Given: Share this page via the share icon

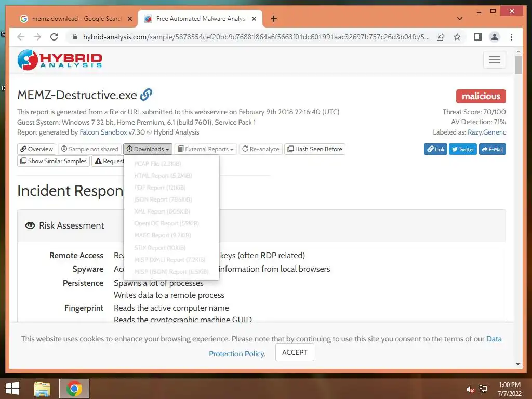Looking at the screenshot, I should tap(441, 37).
